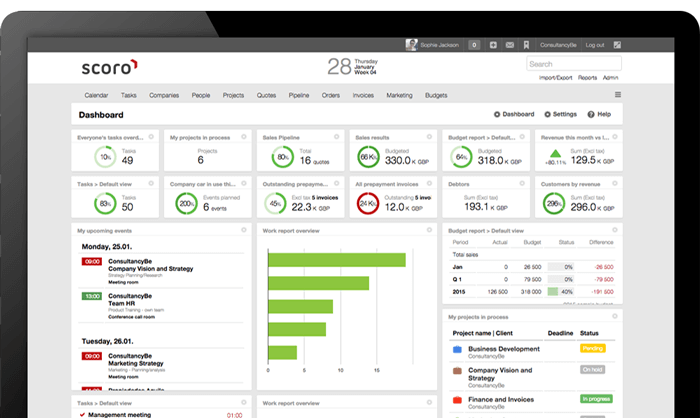Viewport: 700px width, 418px height.
Task: Click the green In progress status badge
Action: 596,399
